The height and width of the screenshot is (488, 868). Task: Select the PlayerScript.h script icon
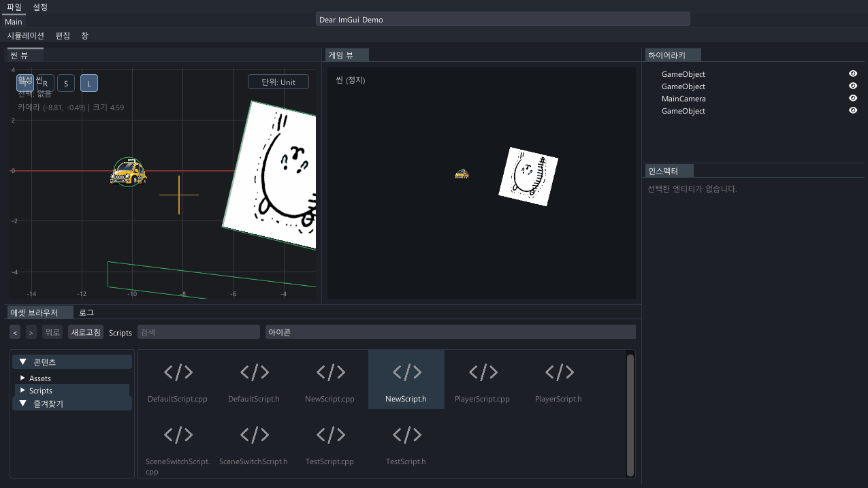pyautogui.click(x=559, y=372)
